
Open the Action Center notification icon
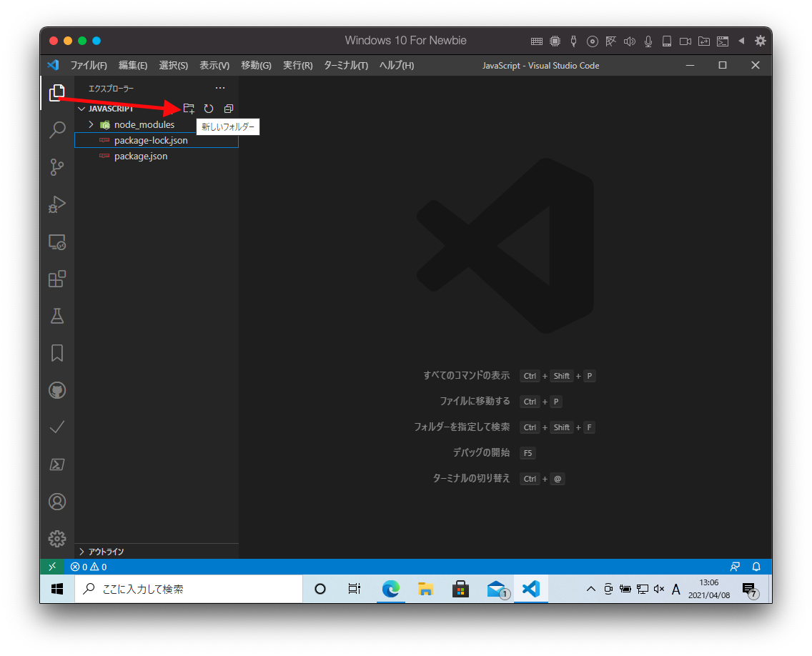[751, 590]
